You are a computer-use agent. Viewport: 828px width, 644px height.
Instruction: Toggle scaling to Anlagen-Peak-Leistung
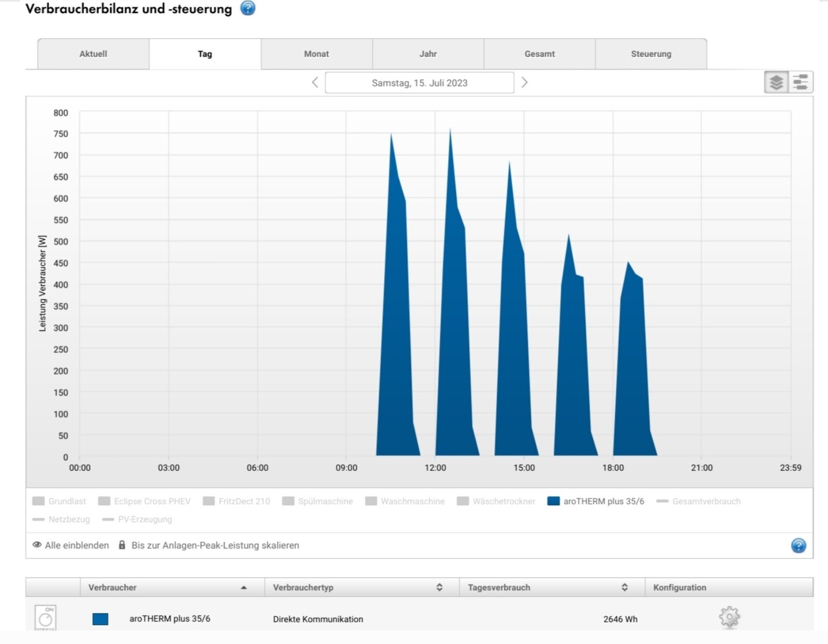pyautogui.click(x=209, y=545)
